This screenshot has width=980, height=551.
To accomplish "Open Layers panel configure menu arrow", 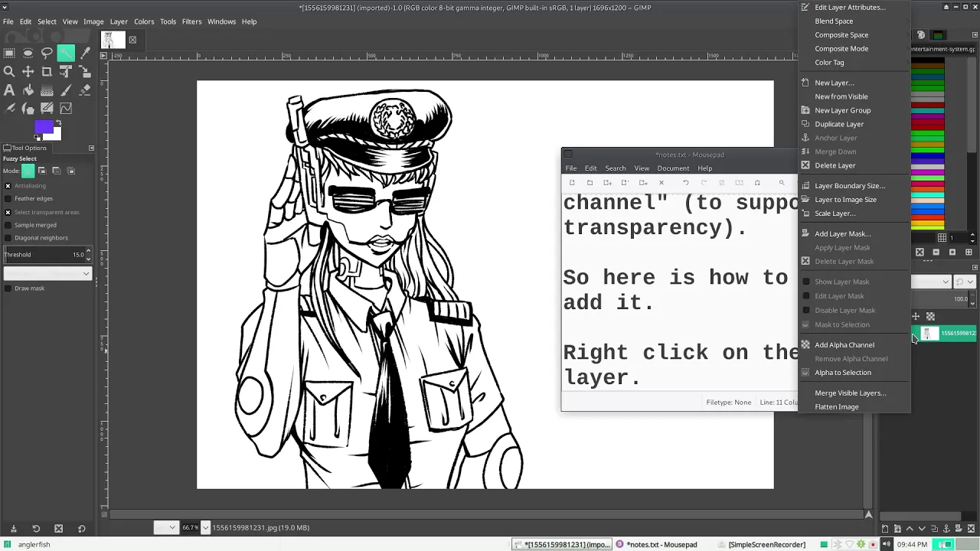I will pyautogui.click(x=975, y=267).
